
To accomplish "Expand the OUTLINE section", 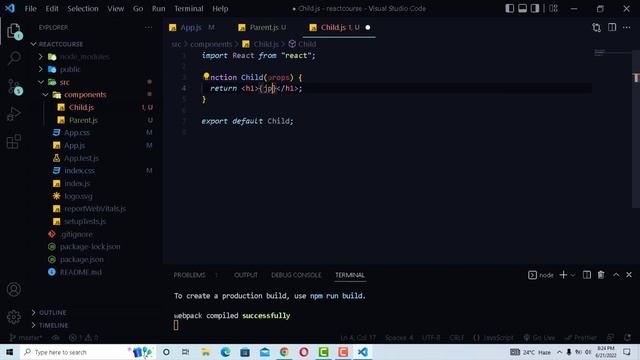I will (33, 312).
